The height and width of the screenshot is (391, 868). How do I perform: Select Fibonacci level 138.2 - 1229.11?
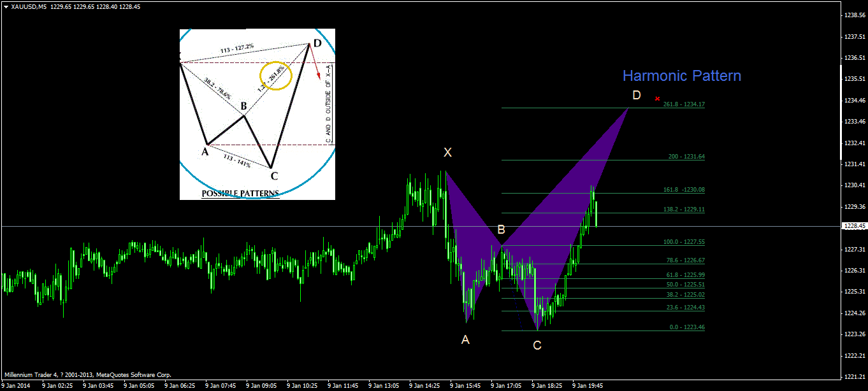coord(684,210)
